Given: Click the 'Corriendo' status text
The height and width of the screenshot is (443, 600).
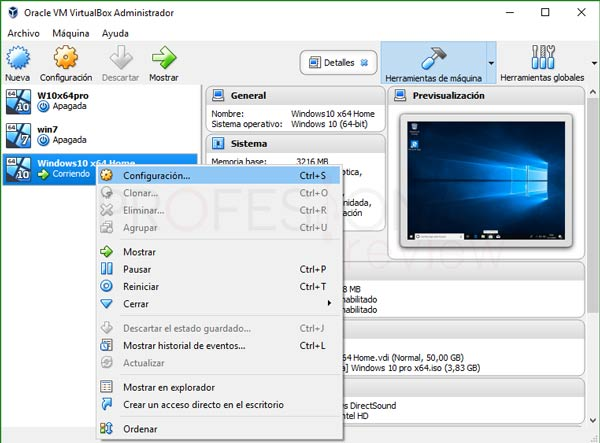Looking at the screenshot, I should [71, 174].
